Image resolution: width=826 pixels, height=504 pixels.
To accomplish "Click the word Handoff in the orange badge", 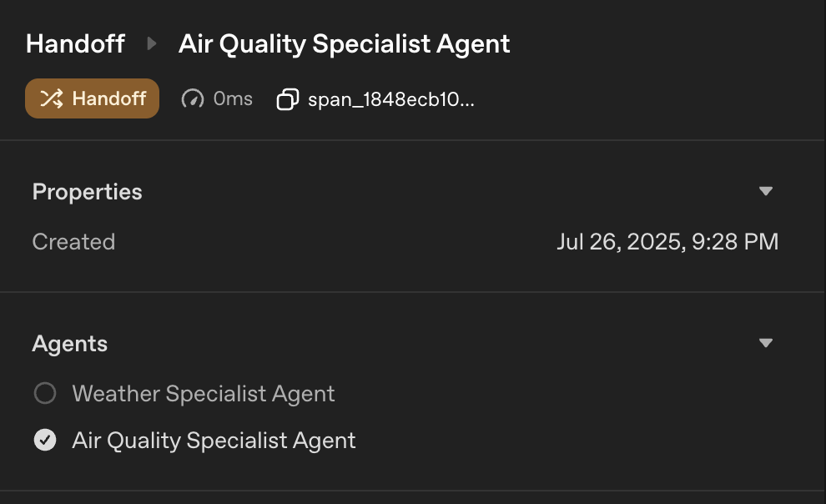I will [108, 98].
